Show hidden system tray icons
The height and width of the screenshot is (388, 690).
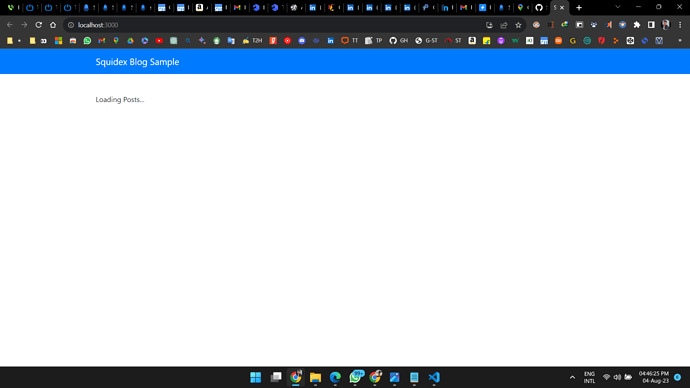pos(572,377)
